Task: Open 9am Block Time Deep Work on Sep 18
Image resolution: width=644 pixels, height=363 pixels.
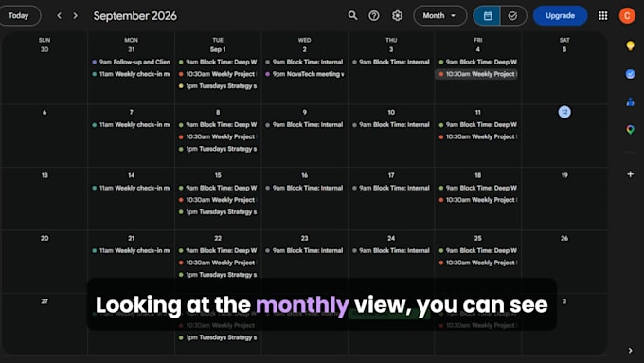Action: tap(477, 188)
